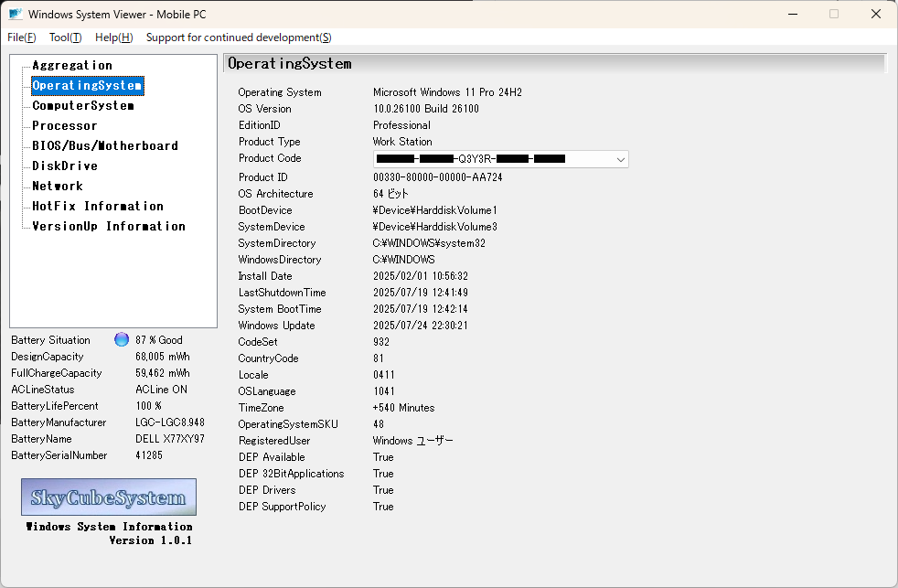Click the SystemDirectory value C:¥WINDOWS¥system32
The image size is (898, 588).
click(x=429, y=243)
